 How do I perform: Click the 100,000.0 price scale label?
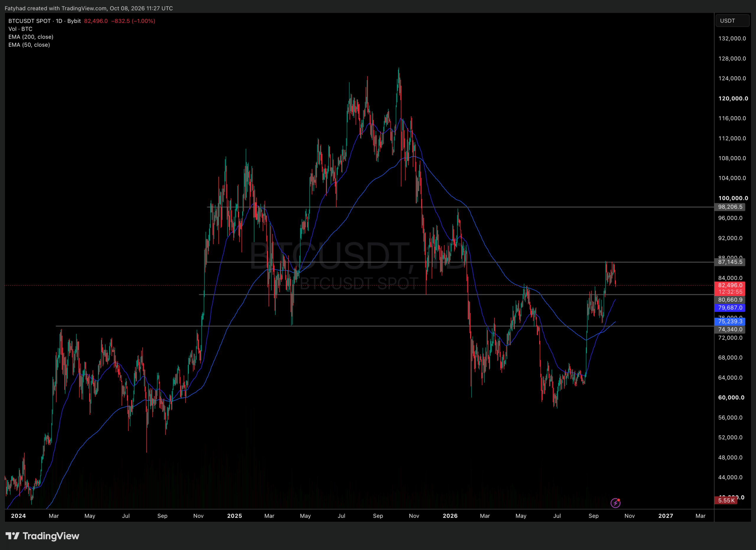click(733, 198)
